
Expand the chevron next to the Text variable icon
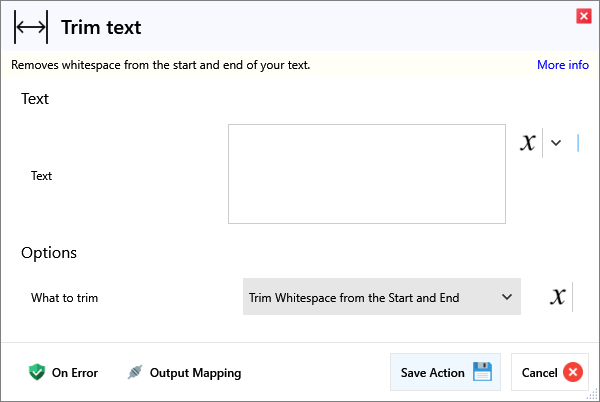(x=556, y=143)
